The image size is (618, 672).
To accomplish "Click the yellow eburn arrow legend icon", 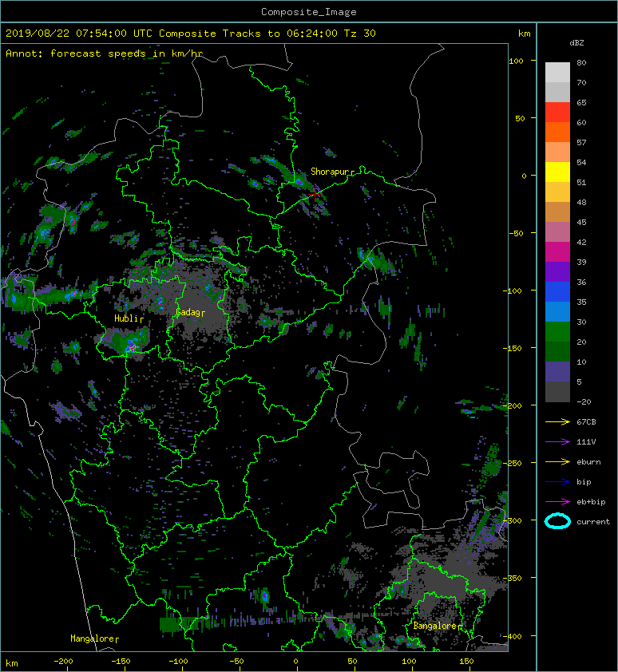I will 557,462.
